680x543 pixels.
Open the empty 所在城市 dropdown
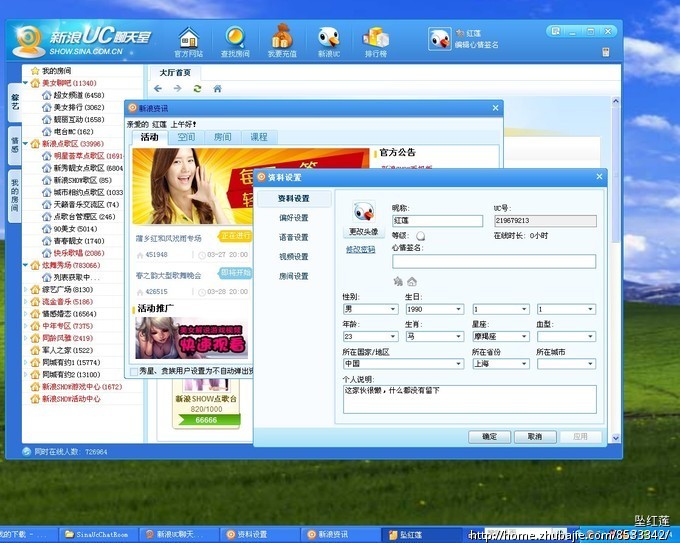pyautogui.click(x=566, y=364)
